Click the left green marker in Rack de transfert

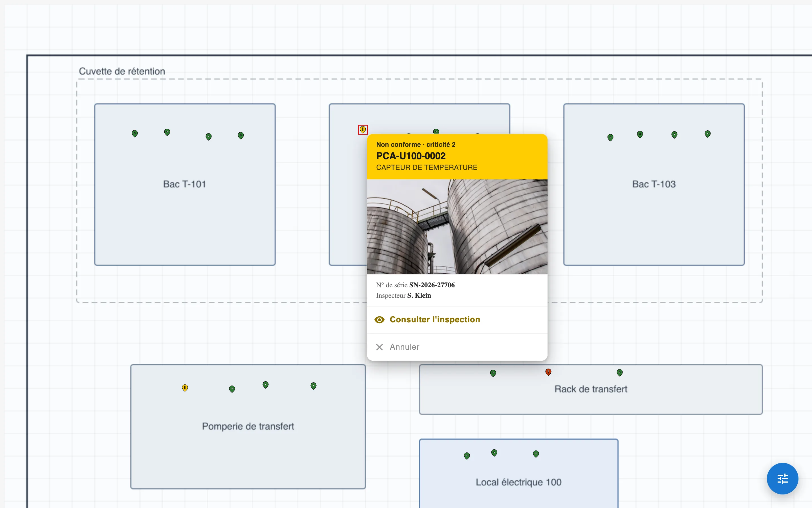pyautogui.click(x=493, y=373)
